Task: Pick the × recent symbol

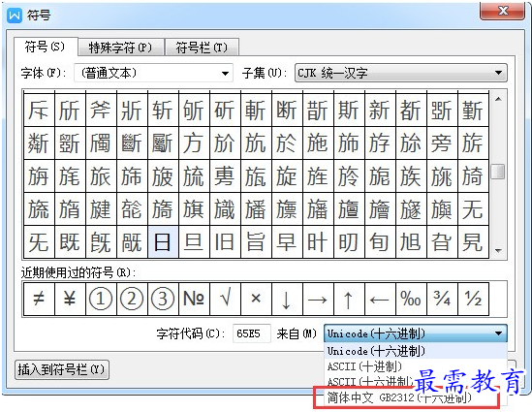Action: (256, 299)
